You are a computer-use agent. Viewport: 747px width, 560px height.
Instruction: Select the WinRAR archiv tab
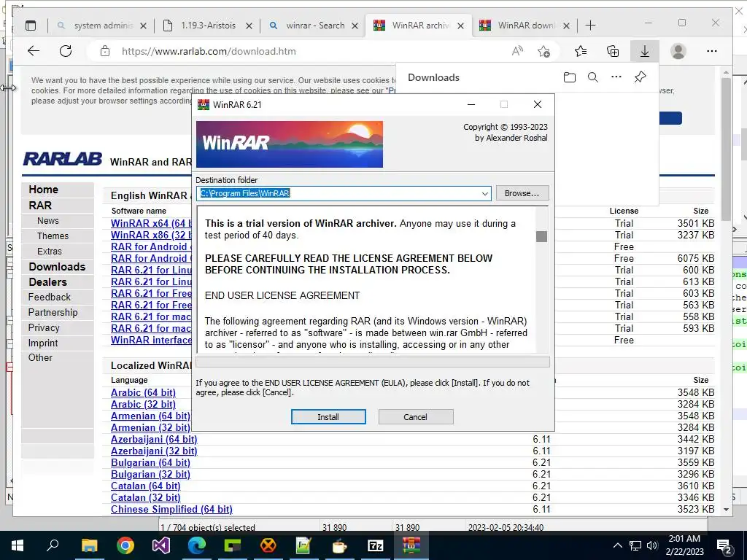coord(419,26)
